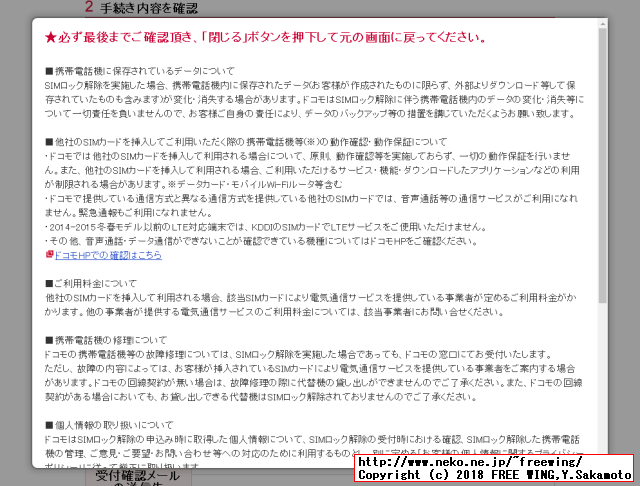
Task: Click heading ■個人情報の取り扱いについて
Action: (109, 425)
